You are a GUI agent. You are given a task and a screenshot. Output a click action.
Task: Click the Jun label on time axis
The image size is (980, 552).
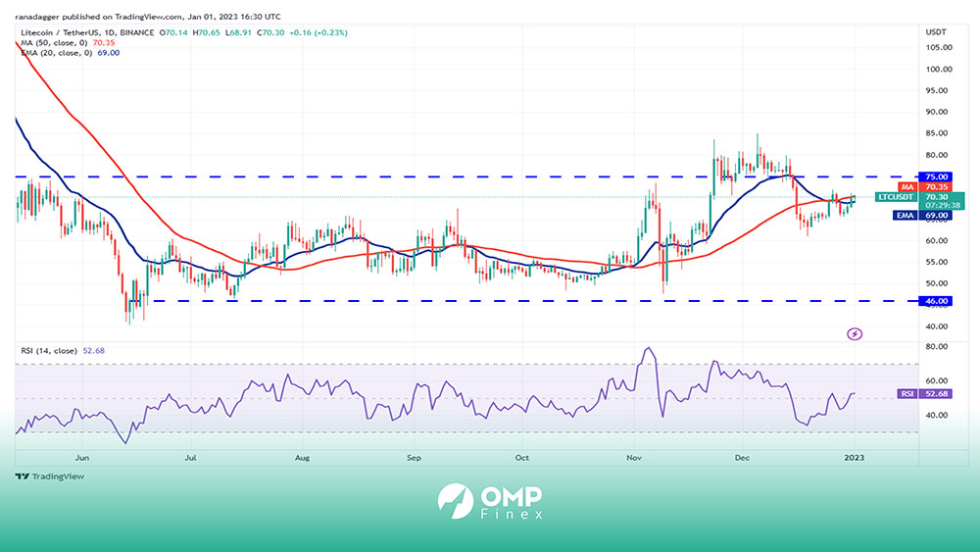tap(82, 458)
